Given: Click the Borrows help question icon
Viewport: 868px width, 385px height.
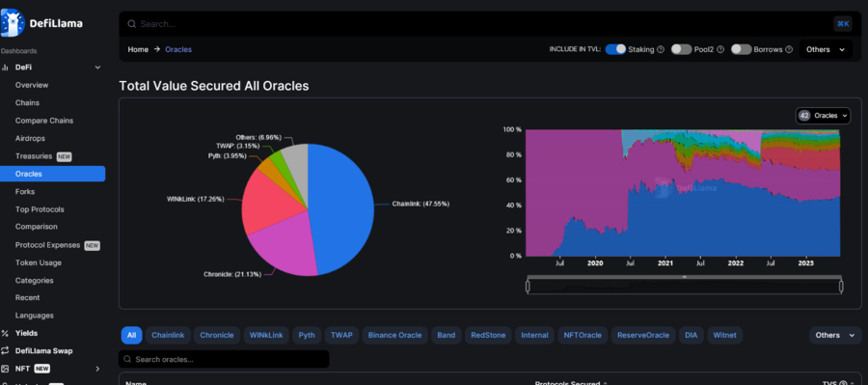Looking at the screenshot, I should coord(789,49).
